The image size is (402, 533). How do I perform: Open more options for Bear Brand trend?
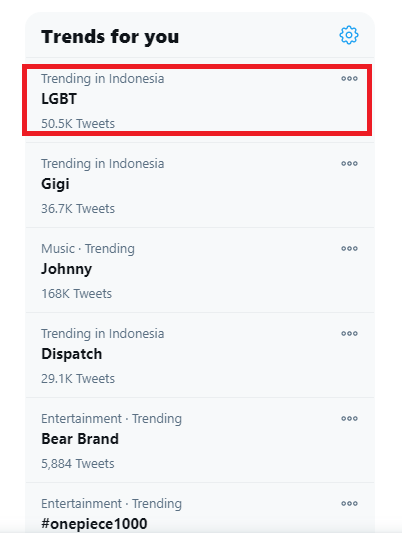pyautogui.click(x=349, y=418)
